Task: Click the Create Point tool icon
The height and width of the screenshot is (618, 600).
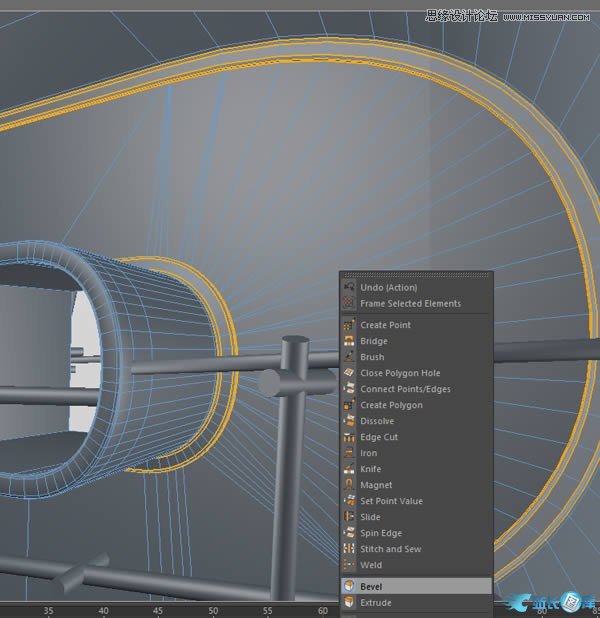Action: coord(349,325)
